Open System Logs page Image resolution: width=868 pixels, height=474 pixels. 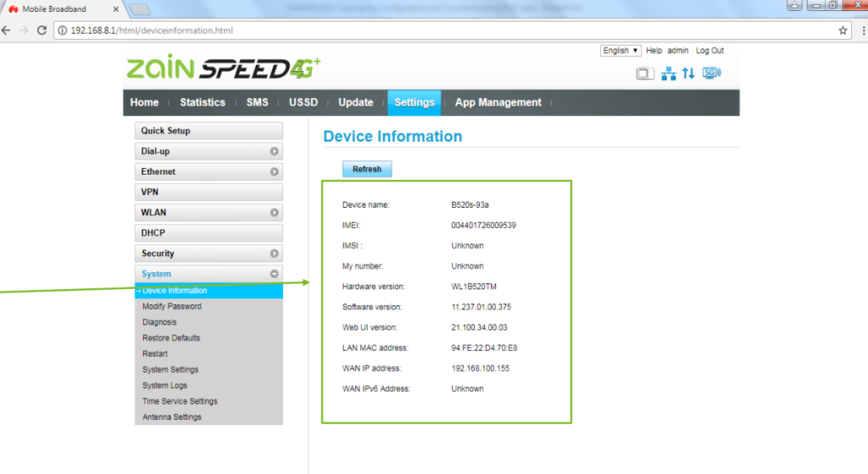(165, 386)
